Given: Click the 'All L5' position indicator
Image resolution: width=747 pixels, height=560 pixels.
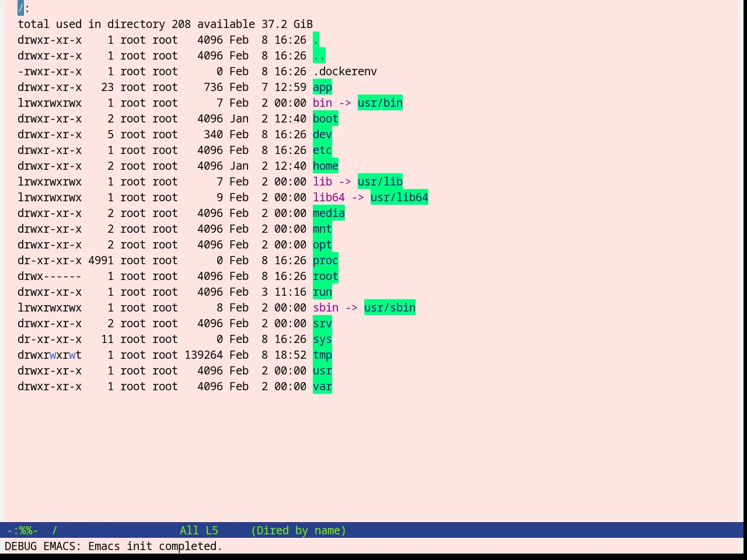Looking at the screenshot, I should coord(199,531).
